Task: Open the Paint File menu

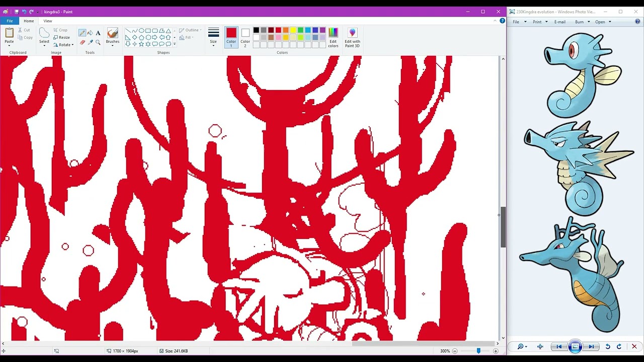Action: point(10,21)
